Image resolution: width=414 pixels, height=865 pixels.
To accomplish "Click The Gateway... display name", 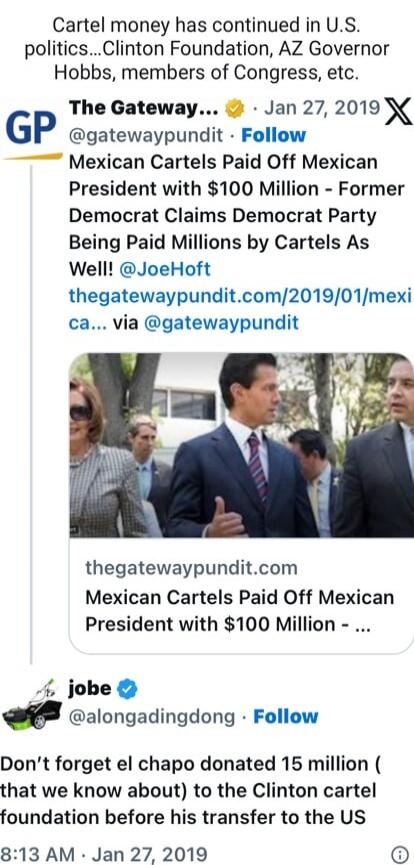I will tap(144, 109).
